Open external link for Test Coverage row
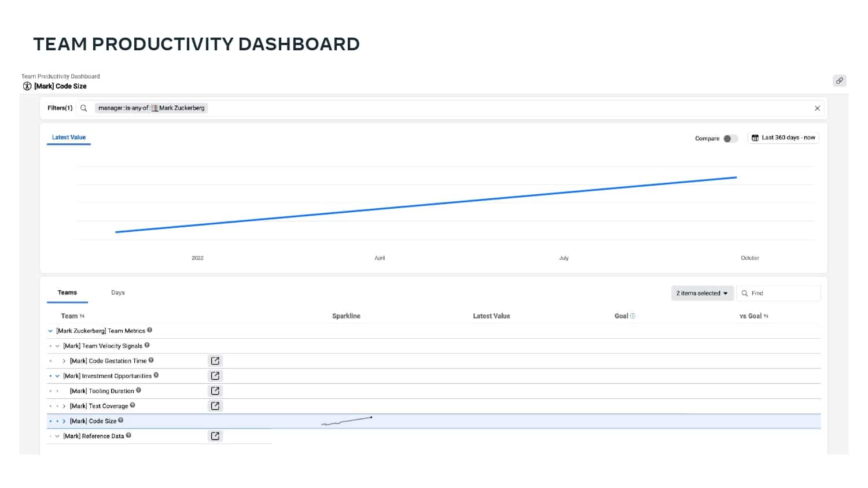The width and height of the screenshot is (868, 488). tap(215, 406)
